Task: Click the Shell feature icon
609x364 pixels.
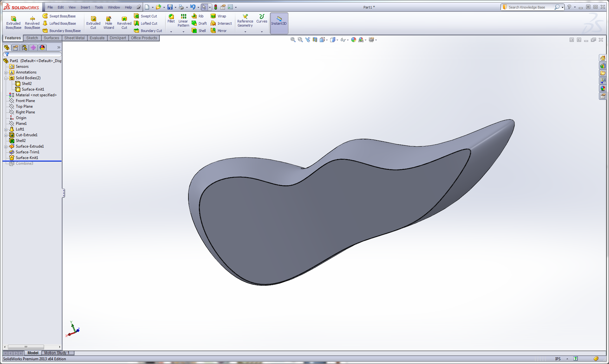Action: [x=194, y=31]
